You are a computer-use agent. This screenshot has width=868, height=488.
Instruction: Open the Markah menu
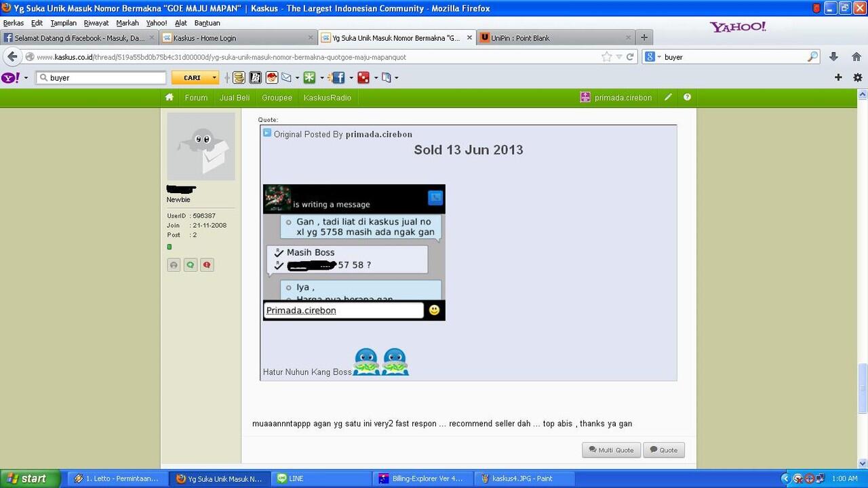[x=127, y=23]
